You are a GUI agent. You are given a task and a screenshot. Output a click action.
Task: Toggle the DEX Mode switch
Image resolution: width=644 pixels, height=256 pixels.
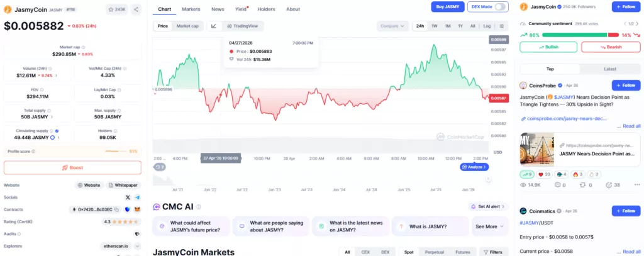tap(500, 6)
